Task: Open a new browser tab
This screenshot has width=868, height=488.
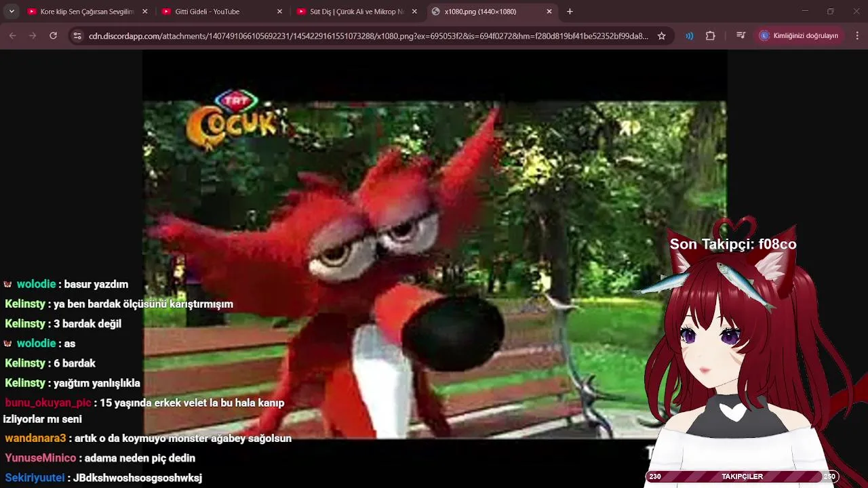Action: (x=570, y=12)
